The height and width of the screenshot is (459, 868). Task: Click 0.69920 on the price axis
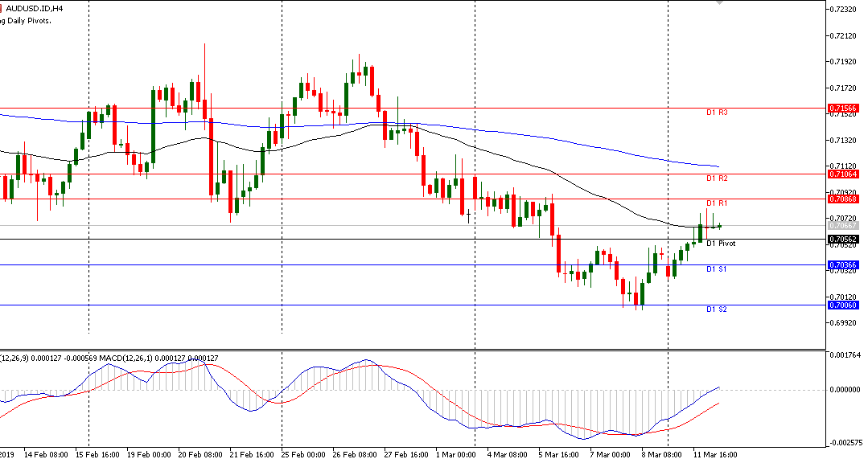844,323
